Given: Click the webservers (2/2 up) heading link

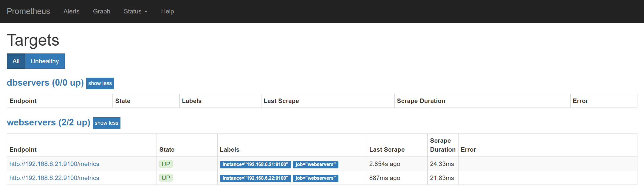Looking at the screenshot, I should 49,122.
